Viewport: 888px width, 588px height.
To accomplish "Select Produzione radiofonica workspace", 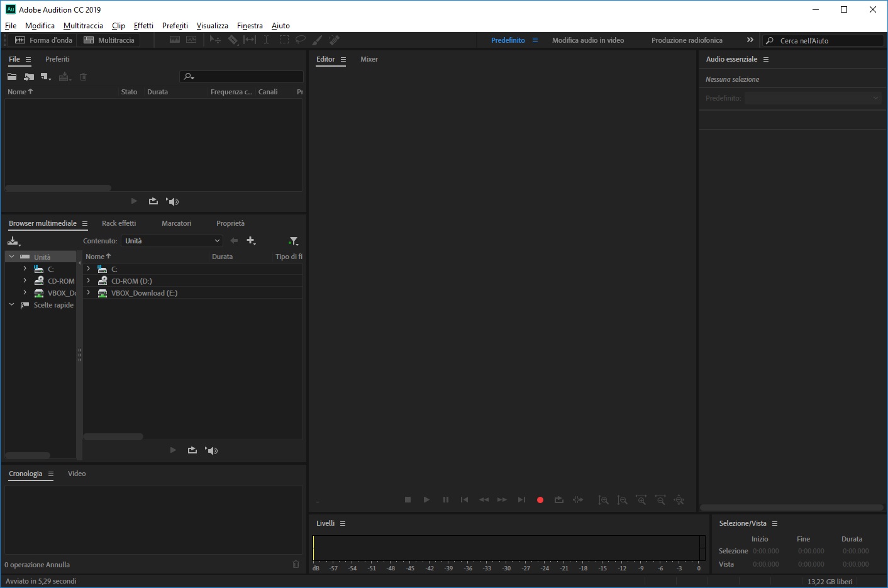I will 687,40.
